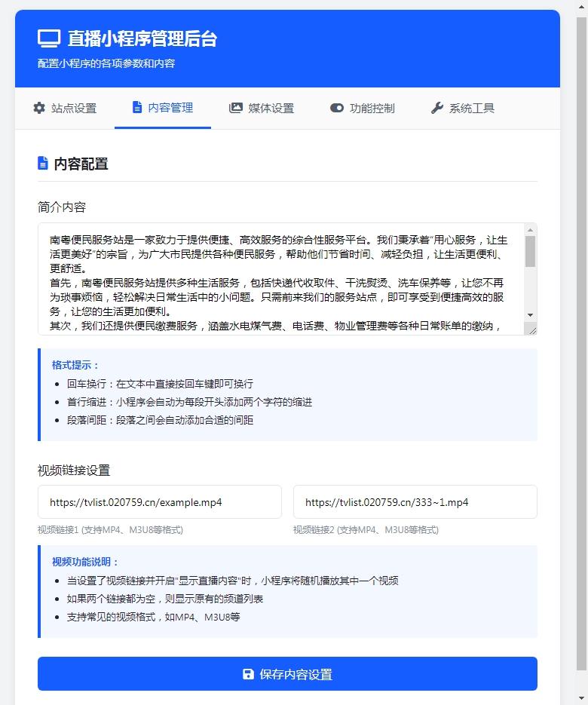
Task: Click the toggle icon in 功能控制 tab
Action: tap(337, 108)
